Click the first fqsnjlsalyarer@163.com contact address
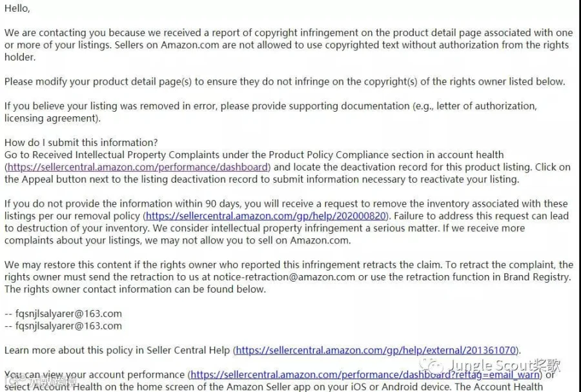 tap(68, 314)
